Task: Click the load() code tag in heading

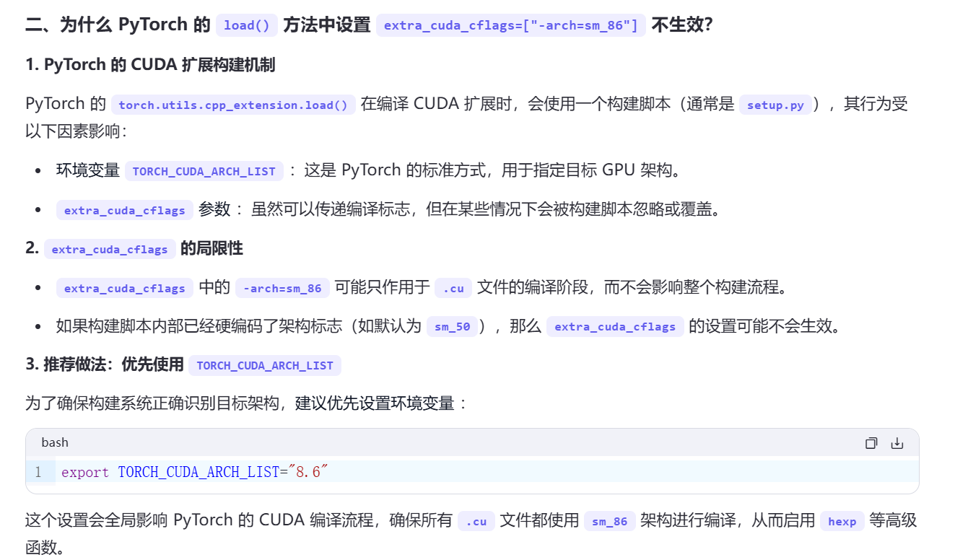Action: click(247, 25)
